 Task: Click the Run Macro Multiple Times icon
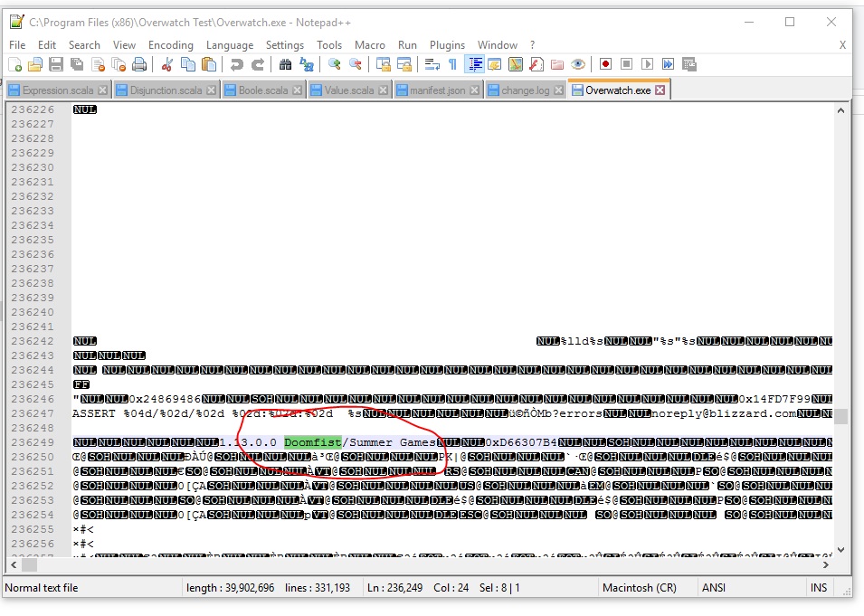(x=668, y=64)
